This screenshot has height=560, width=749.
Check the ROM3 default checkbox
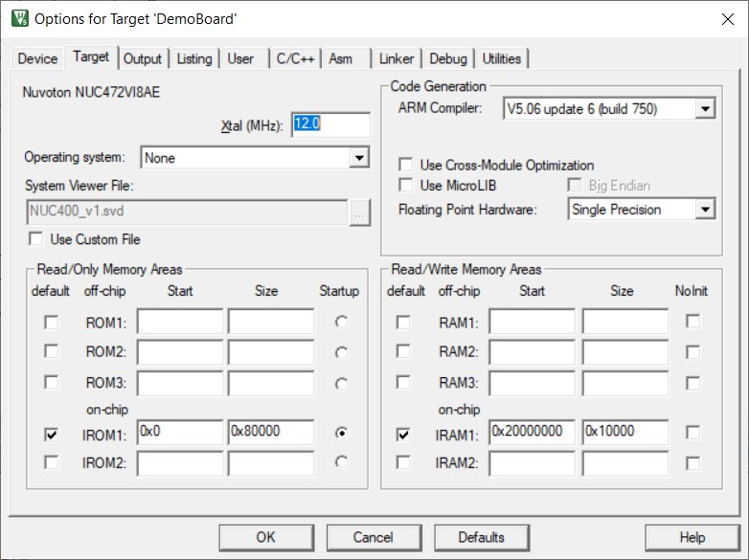click(51, 382)
